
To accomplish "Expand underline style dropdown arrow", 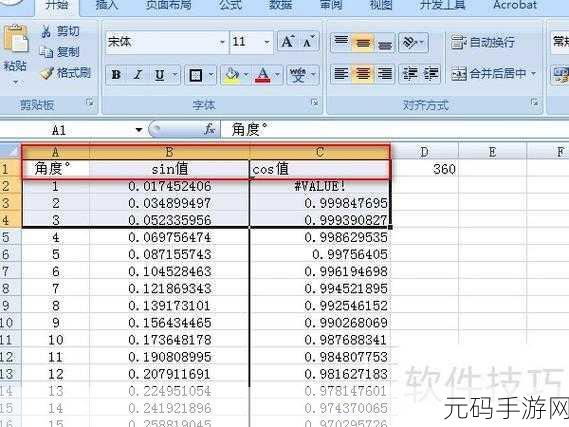I will click(175, 75).
